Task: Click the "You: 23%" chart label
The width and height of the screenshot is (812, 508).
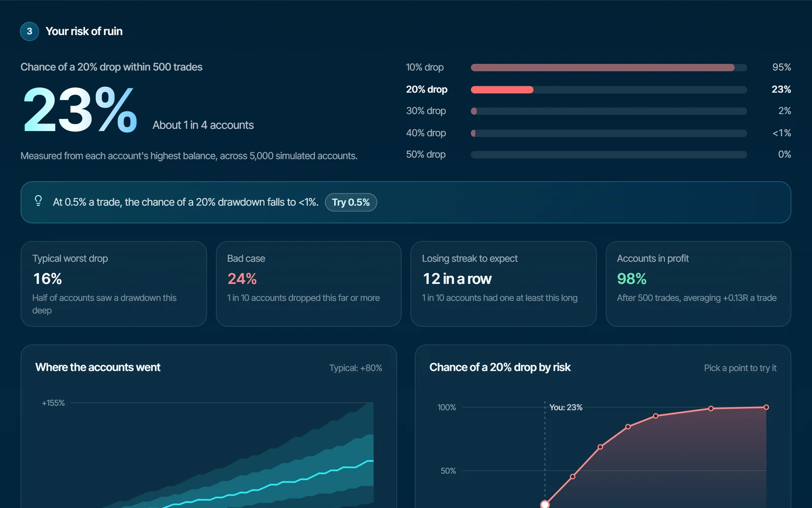Action: tap(566, 407)
